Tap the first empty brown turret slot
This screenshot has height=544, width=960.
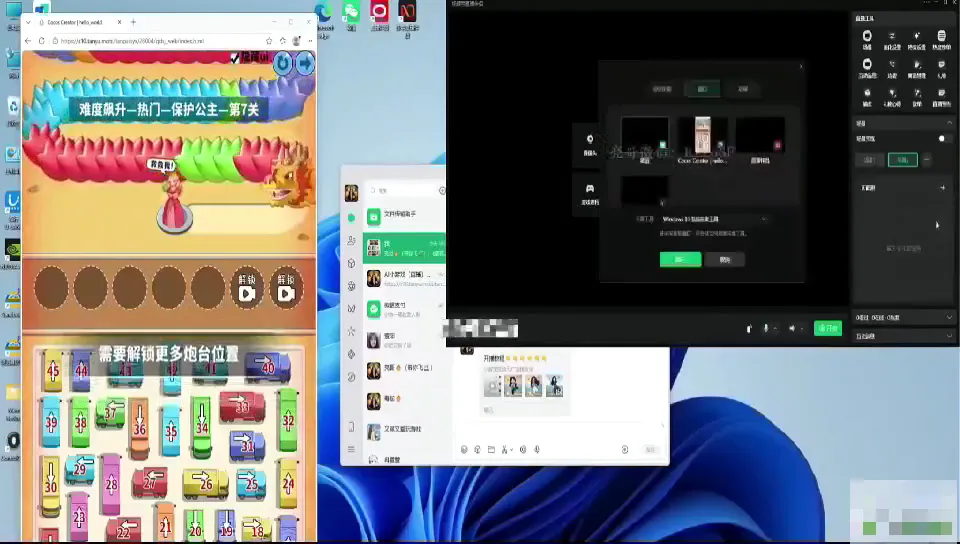click(x=51, y=288)
